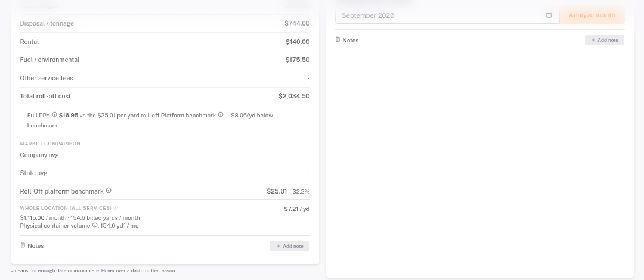Image resolution: width=644 pixels, height=280 pixels.
Task: Click the $25.01 benchmark value
Action: click(x=277, y=191)
